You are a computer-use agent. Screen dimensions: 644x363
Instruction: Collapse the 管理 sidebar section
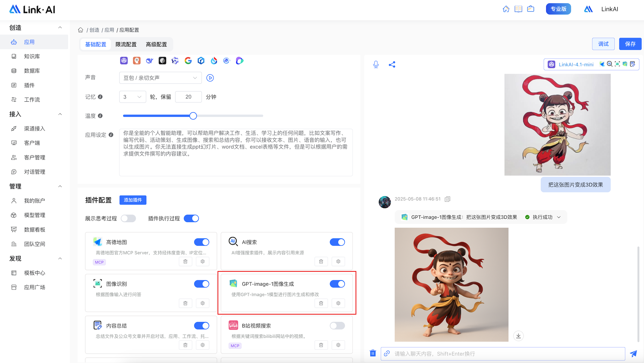point(60,186)
